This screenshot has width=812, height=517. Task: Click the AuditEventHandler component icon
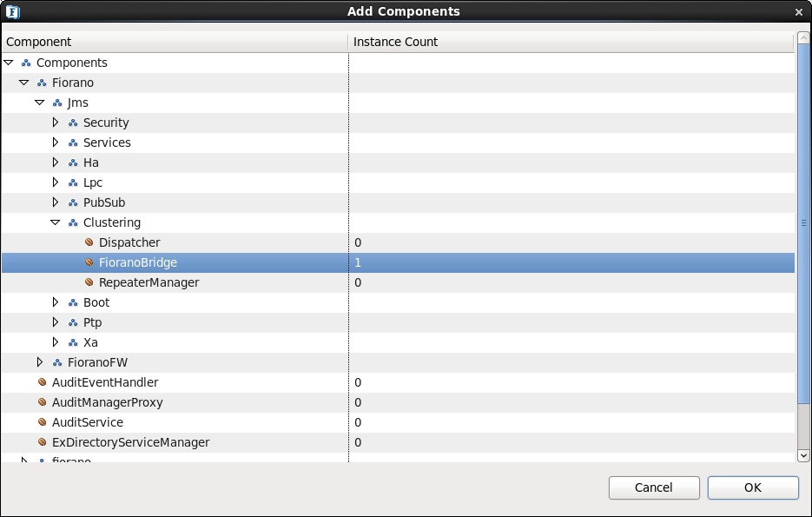pyautogui.click(x=43, y=382)
